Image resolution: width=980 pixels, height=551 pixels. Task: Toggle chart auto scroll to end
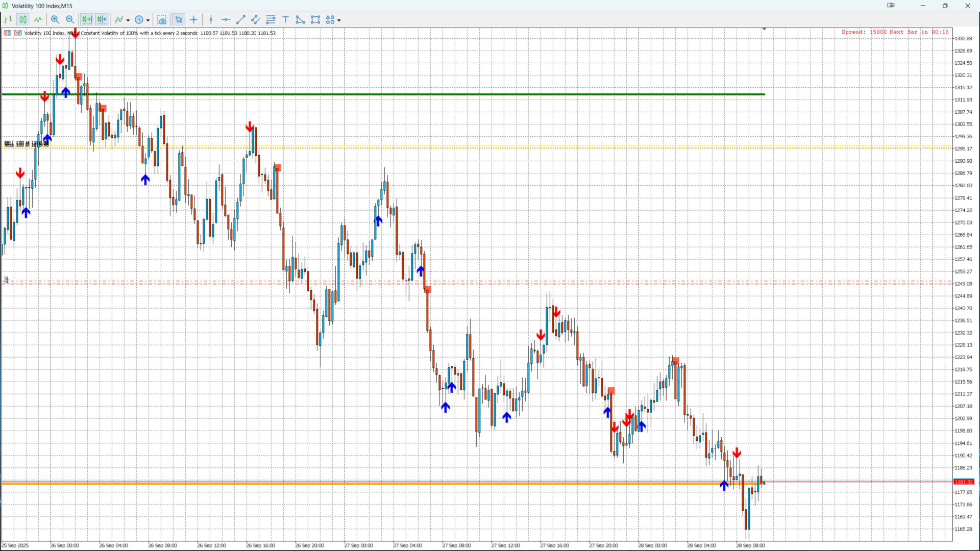point(87,20)
